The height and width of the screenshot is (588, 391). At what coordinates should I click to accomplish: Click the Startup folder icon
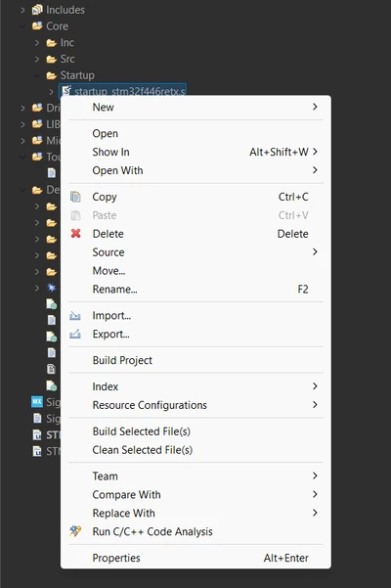(x=51, y=75)
